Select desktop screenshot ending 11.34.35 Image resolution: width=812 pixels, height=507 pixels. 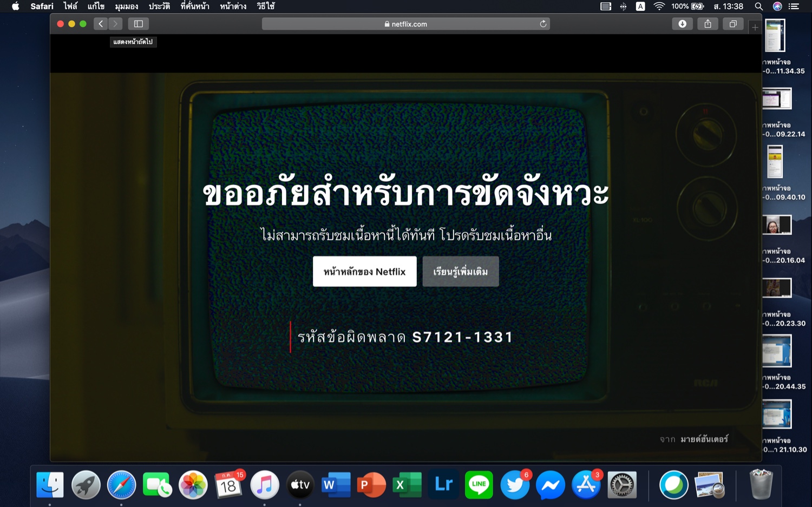tap(775, 35)
